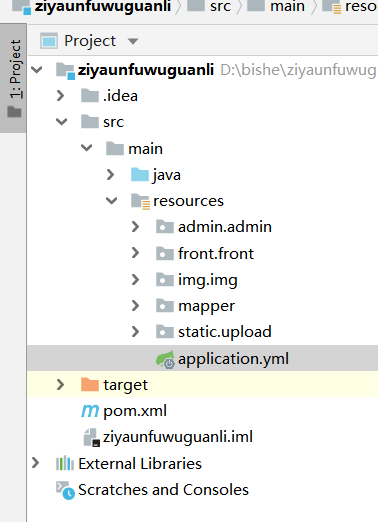
Task: Select the target folder name
Action: click(125, 385)
